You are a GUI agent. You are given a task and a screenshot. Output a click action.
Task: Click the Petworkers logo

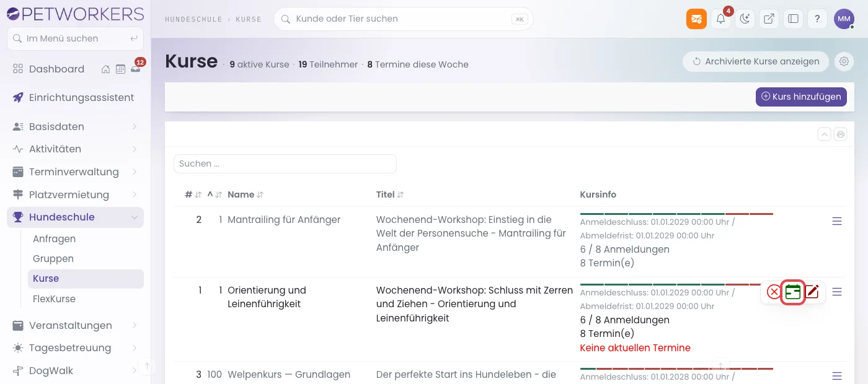tap(75, 14)
